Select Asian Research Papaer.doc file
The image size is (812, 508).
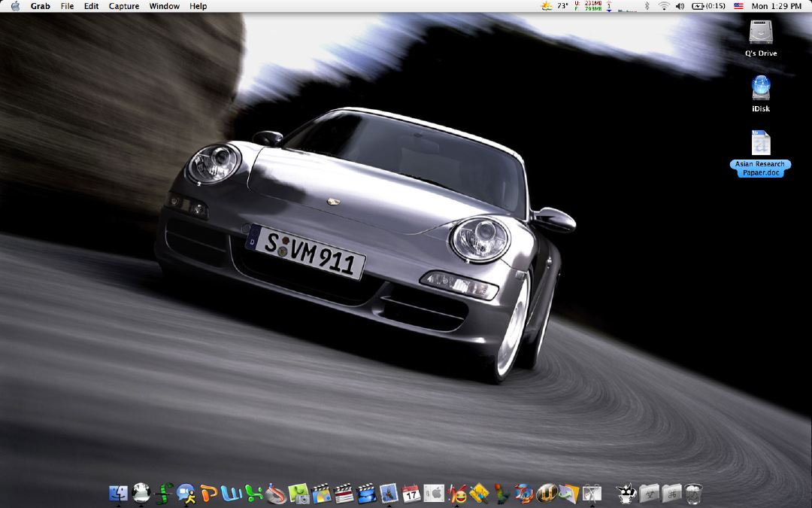click(x=761, y=144)
